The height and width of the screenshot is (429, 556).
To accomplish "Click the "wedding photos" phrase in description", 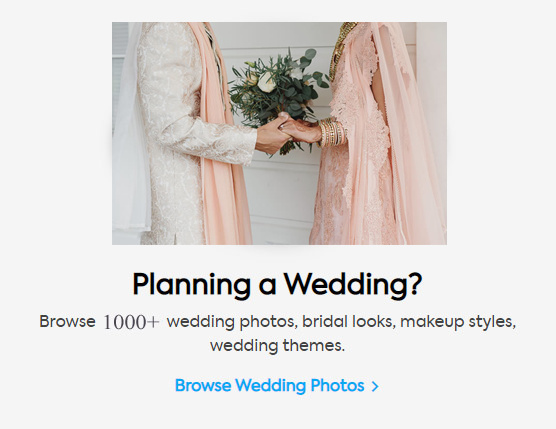I will (x=230, y=322).
